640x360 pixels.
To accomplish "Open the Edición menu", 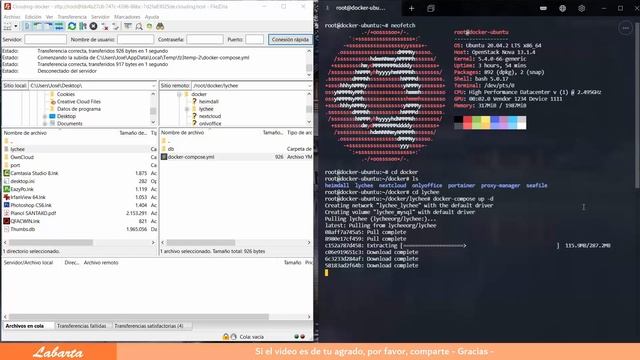I will tap(33, 17).
